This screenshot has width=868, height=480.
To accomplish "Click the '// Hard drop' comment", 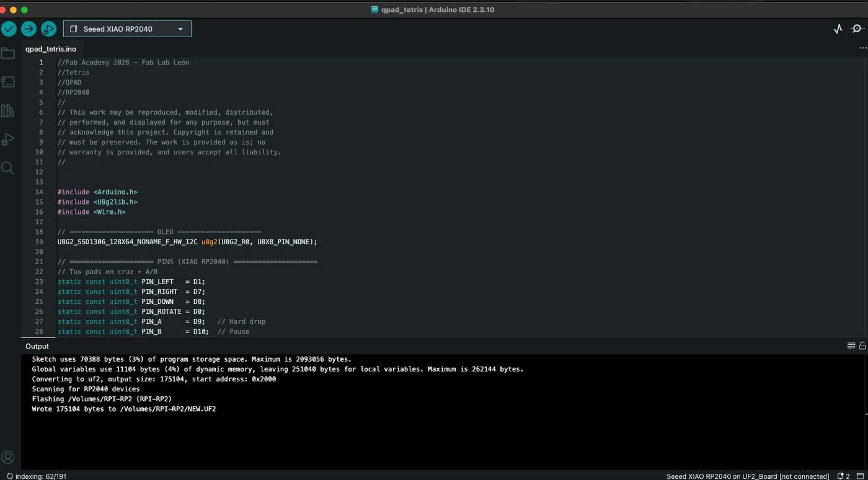I will [x=241, y=321].
